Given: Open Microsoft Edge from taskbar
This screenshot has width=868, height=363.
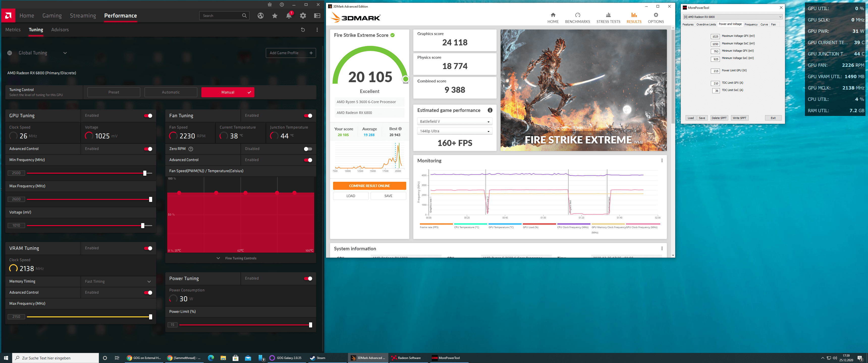Looking at the screenshot, I should click(x=211, y=358).
